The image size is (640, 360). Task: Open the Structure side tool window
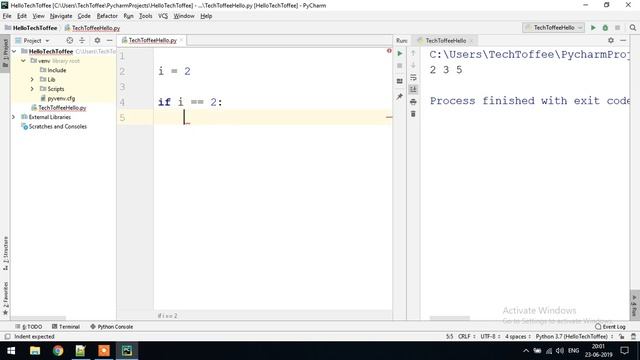tap(5, 253)
